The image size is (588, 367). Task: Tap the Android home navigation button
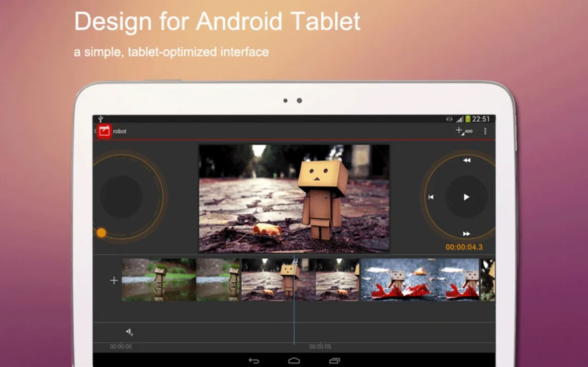click(x=294, y=360)
